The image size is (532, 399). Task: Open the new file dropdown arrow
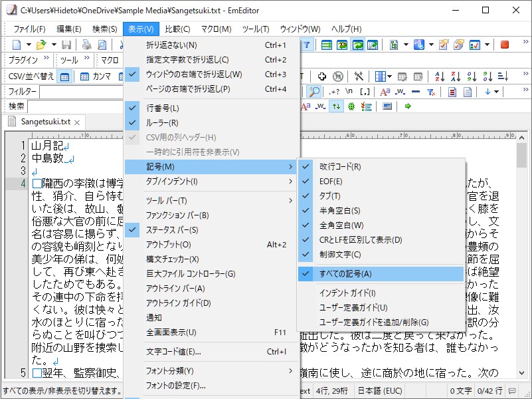coord(29,44)
